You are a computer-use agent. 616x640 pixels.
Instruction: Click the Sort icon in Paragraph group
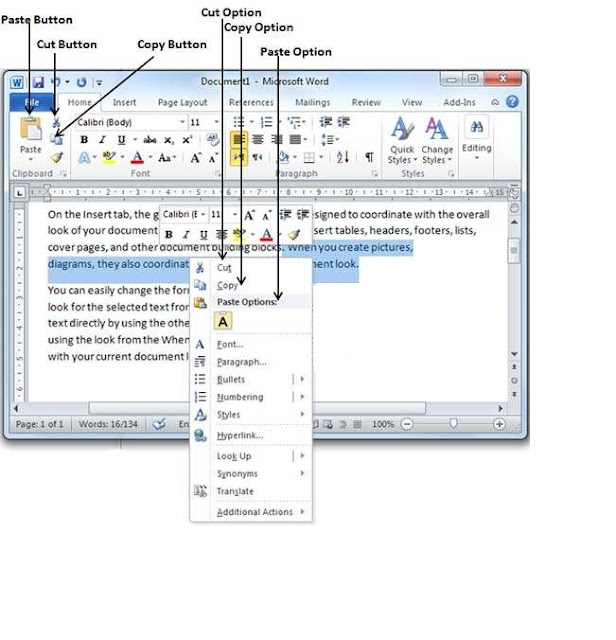pos(342,157)
